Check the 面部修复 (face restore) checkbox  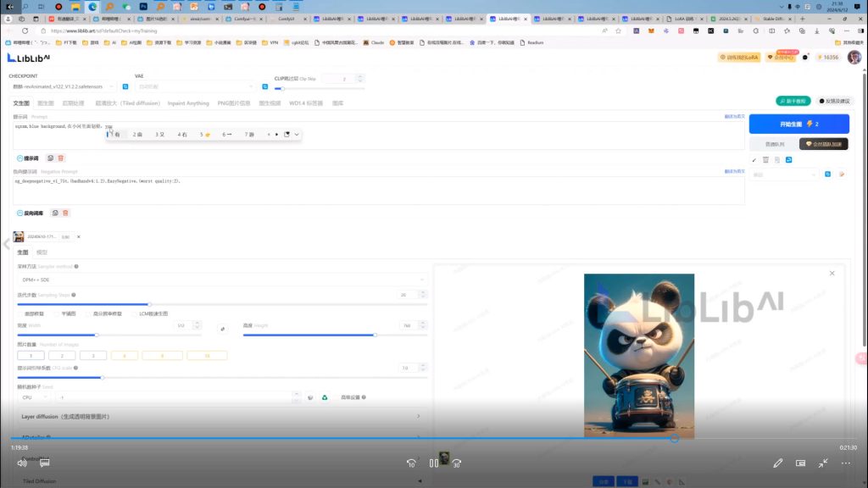pyautogui.click(x=20, y=313)
